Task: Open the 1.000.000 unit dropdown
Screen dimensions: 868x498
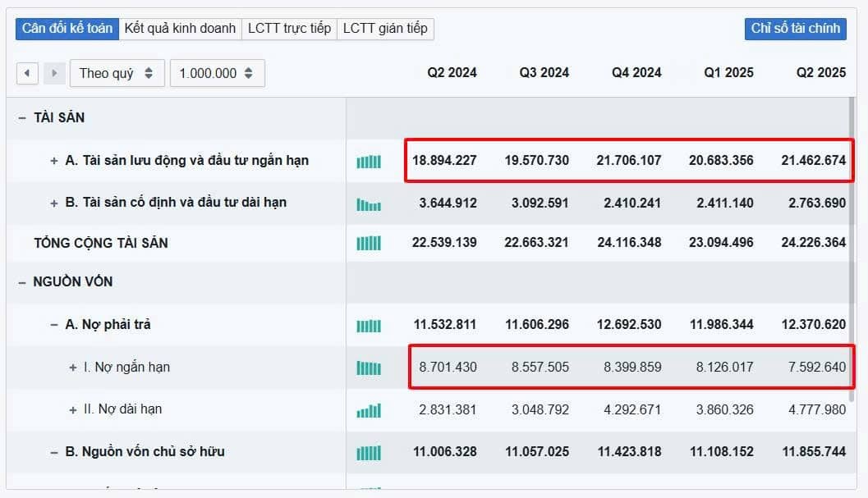Action: point(217,73)
